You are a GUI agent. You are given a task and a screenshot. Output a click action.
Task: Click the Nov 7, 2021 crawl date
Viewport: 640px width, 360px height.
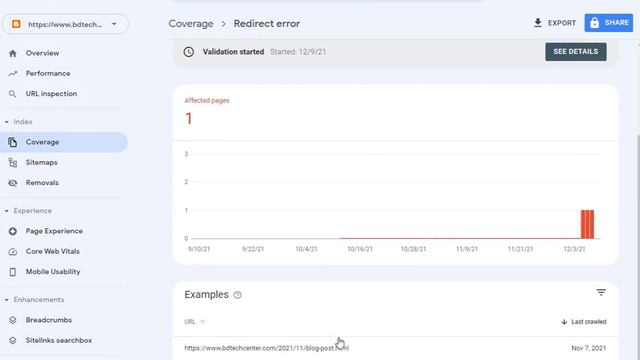[589, 348]
